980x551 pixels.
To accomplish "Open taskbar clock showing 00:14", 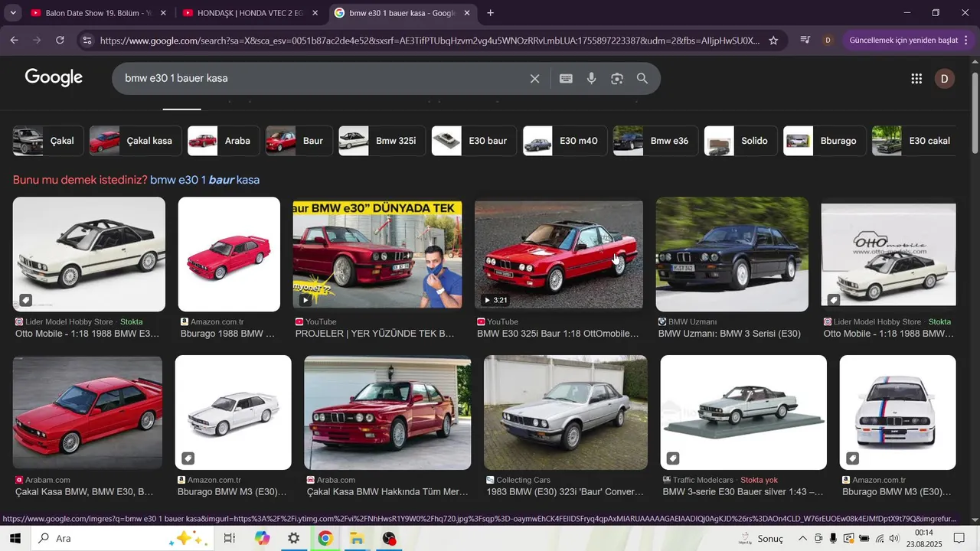I will (924, 538).
